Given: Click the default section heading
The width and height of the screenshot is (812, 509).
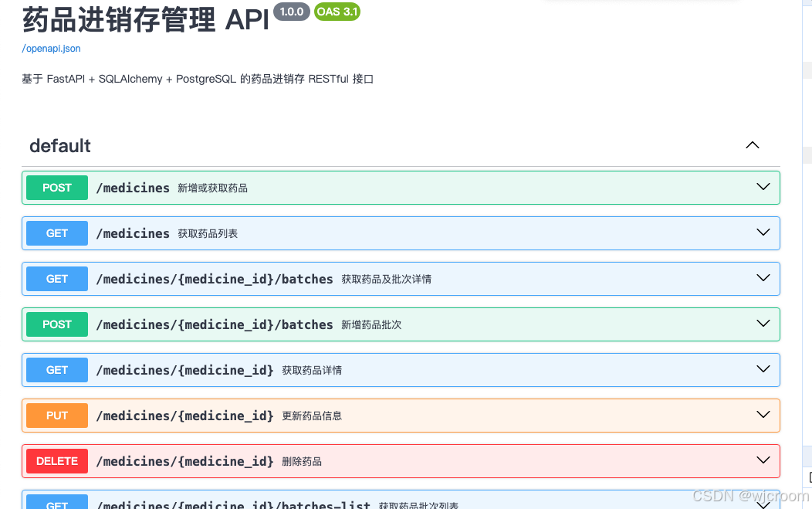Looking at the screenshot, I should tap(60, 146).
